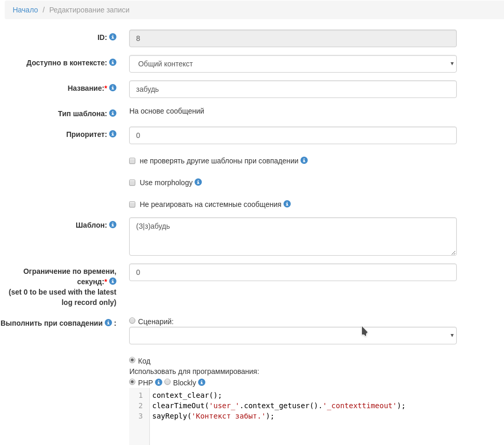Click info icon beside Blockly option
Image resolution: width=504 pixels, height=445 pixels.
pyautogui.click(x=202, y=382)
